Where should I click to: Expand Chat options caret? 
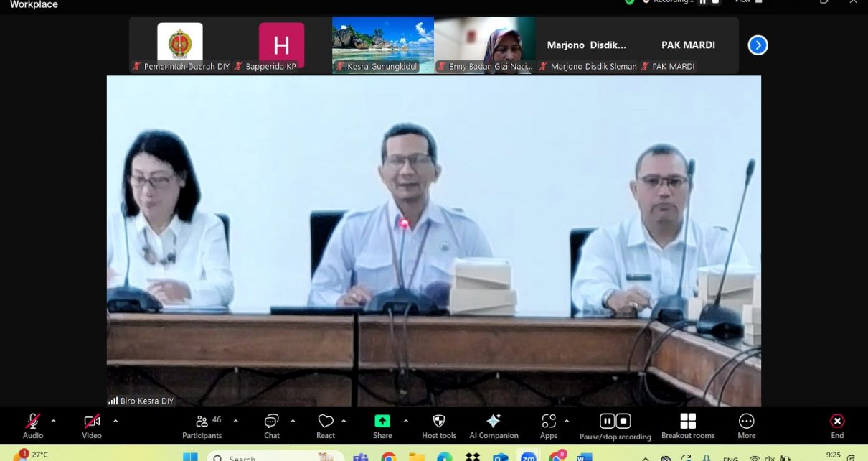293,422
